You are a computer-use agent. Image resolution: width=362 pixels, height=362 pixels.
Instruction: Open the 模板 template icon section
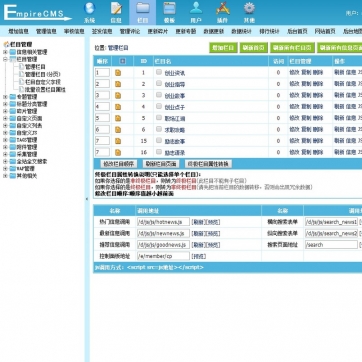(169, 12)
